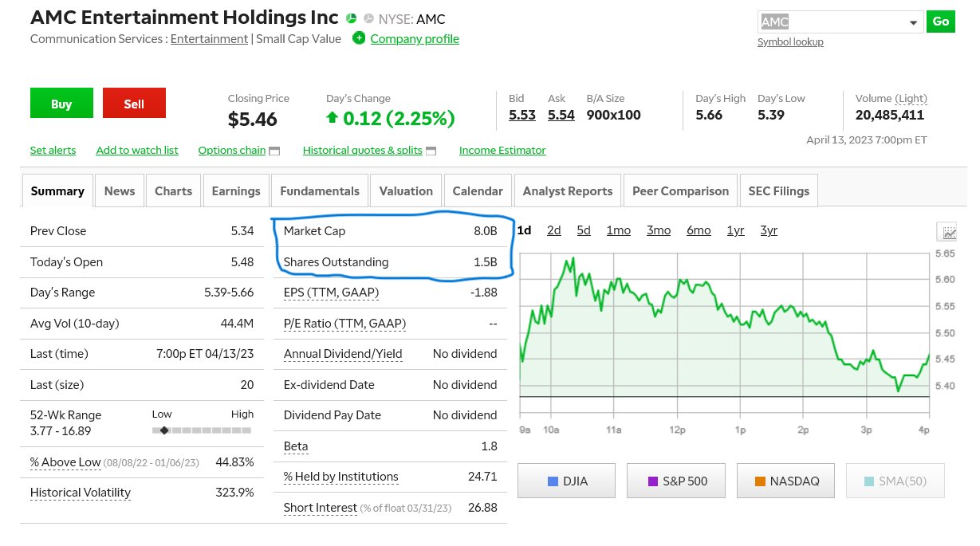Expand the AMC symbol dropdown arrow

(x=913, y=22)
